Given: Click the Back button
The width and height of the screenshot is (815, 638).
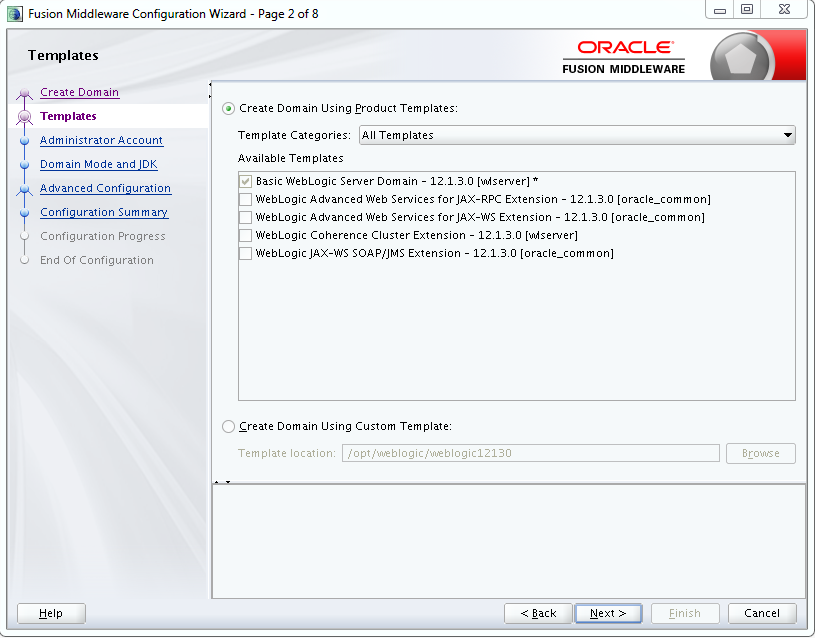Looking at the screenshot, I should coord(538,613).
